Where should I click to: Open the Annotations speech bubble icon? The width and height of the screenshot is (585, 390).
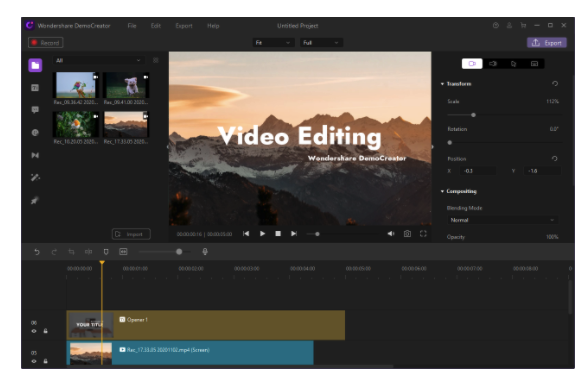tap(35, 110)
